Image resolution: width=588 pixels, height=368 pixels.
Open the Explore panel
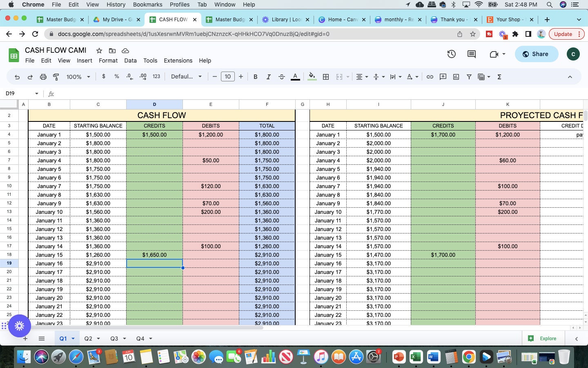click(x=543, y=339)
